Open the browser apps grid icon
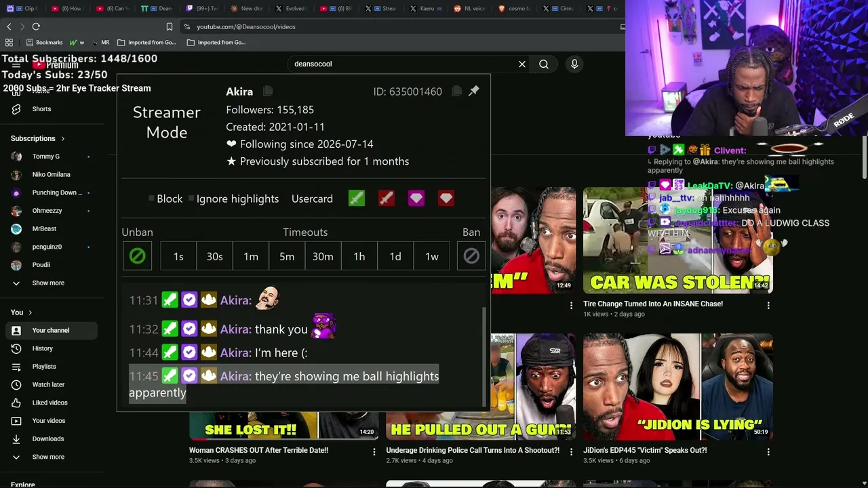The width and height of the screenshot is (868, 488). click(x=9, y=42)
